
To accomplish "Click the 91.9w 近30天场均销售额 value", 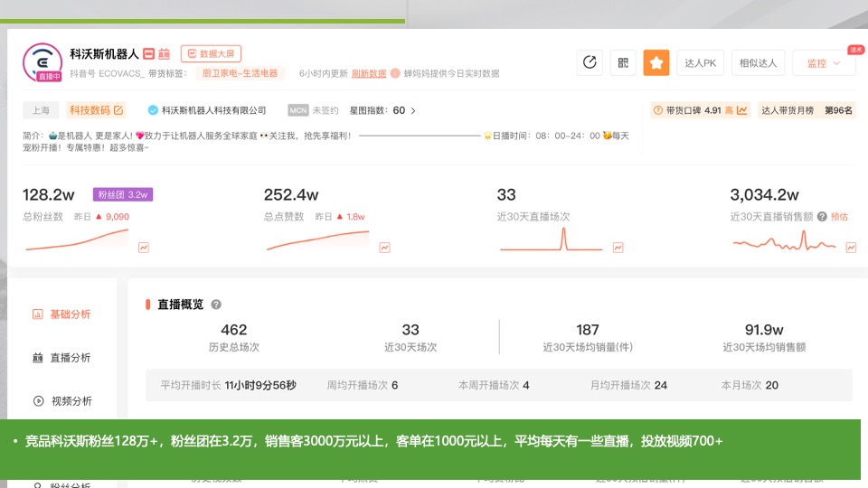I will pos(764,330).
